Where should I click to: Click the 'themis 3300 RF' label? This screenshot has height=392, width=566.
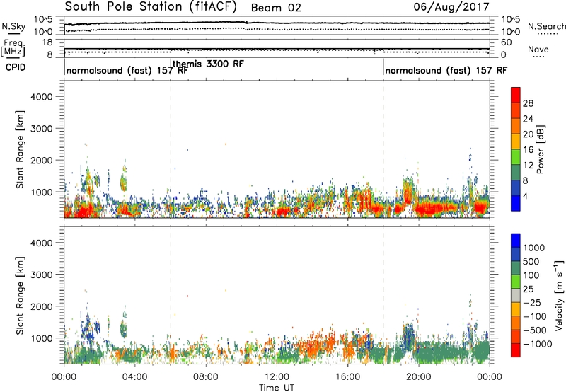point(208,64)
